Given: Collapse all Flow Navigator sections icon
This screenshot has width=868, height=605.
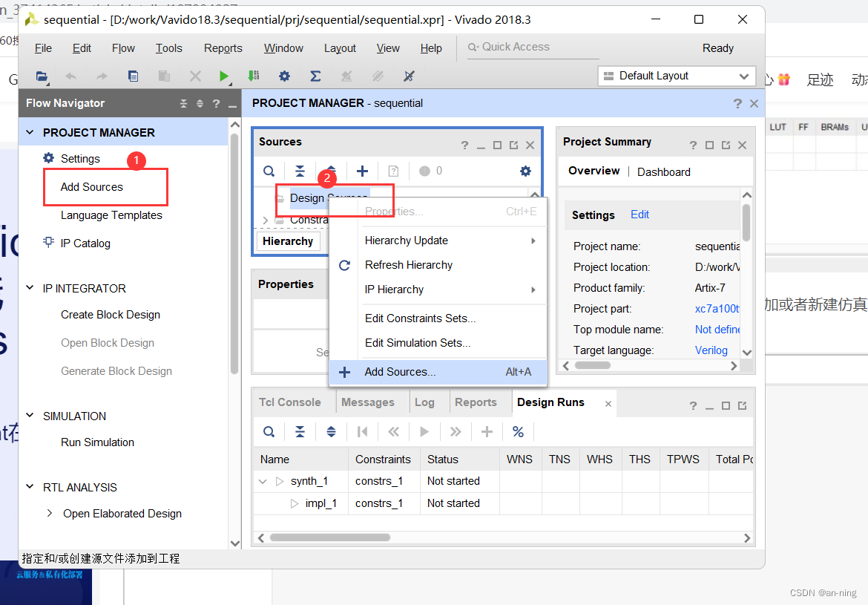Looking at the screenshot, I should 184,104.
